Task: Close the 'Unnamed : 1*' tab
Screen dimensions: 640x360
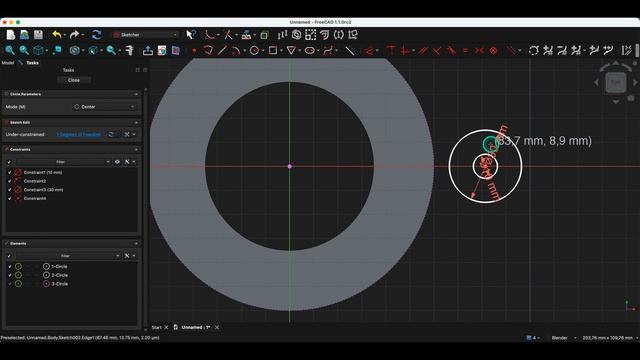Action: pos(217,327)
